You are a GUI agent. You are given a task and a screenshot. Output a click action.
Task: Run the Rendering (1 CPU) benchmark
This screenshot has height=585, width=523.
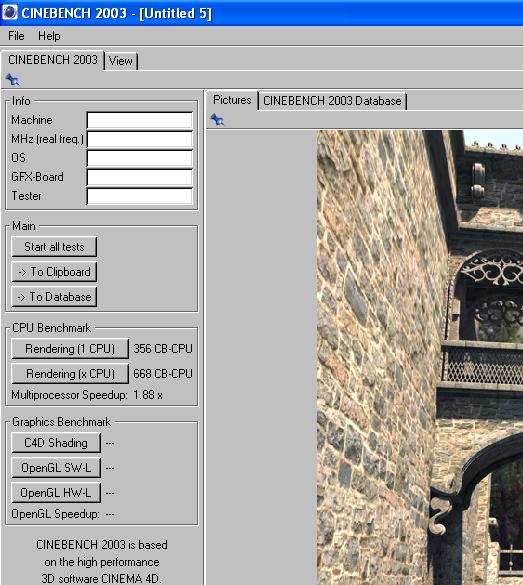point(70,349)
